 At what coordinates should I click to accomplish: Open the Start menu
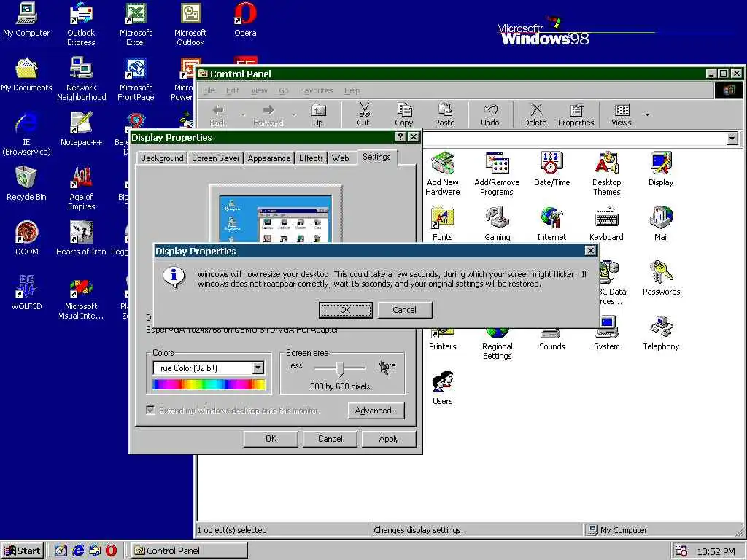tap(23, 551)
